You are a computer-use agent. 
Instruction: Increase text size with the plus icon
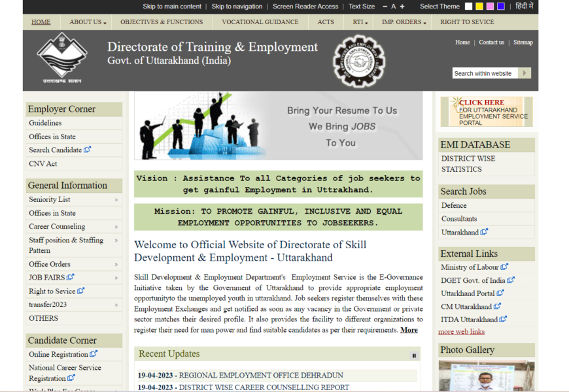click(x=402, y=7)
